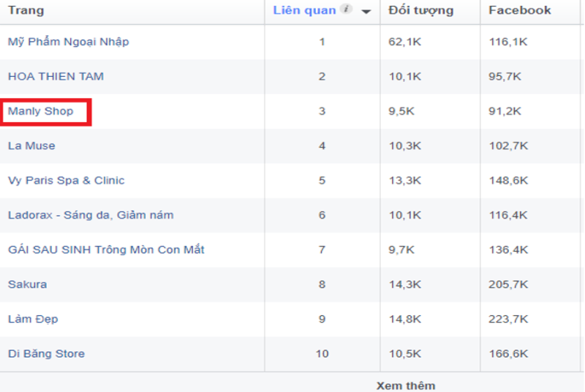Open Vy Paris Spa & Clinic page

click(67, 181)
